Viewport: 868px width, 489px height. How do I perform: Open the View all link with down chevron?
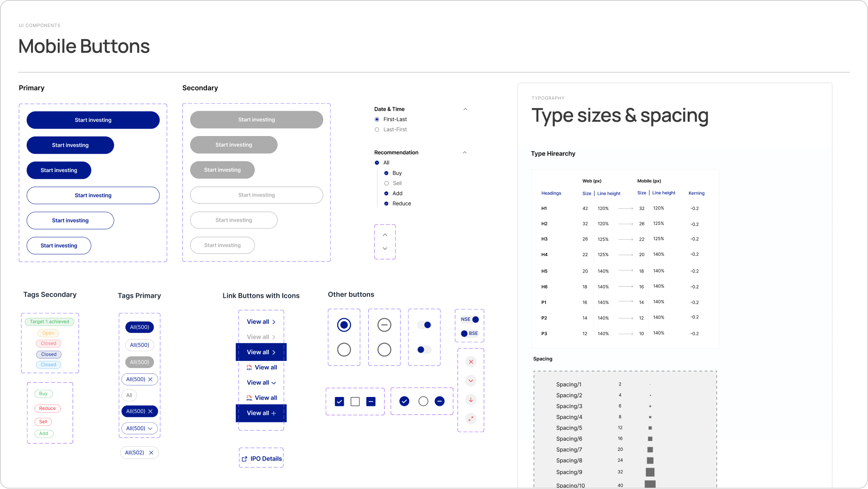261,383
